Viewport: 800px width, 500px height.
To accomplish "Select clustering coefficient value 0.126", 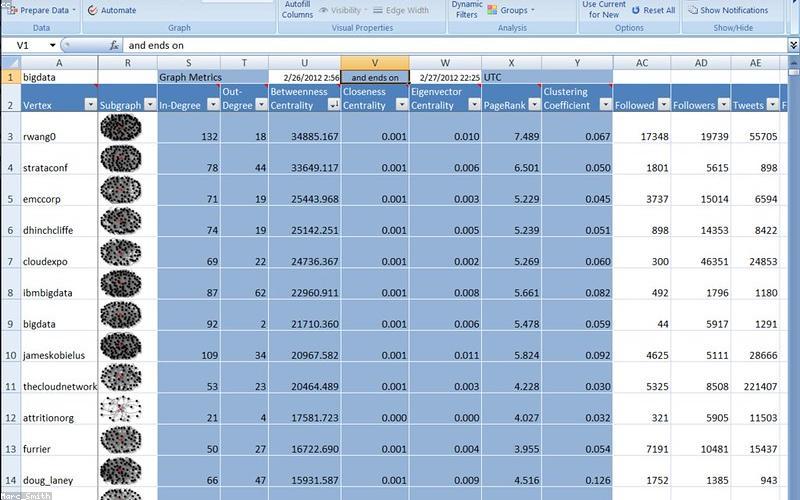I will pyautogui.click(x=578, y=471).
